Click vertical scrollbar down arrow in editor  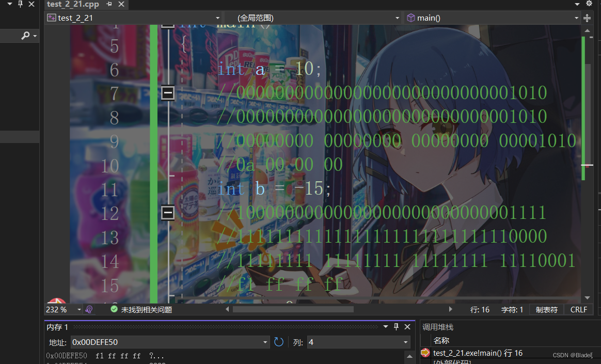click(587, 298)
